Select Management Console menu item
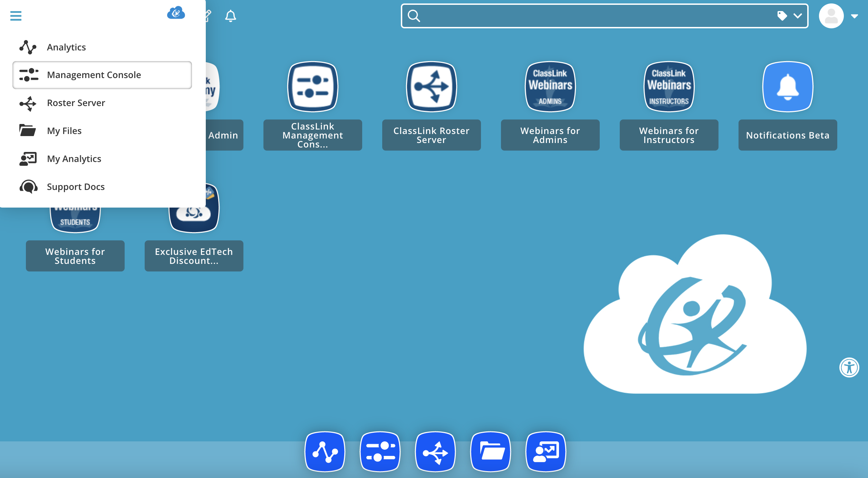 102,75
